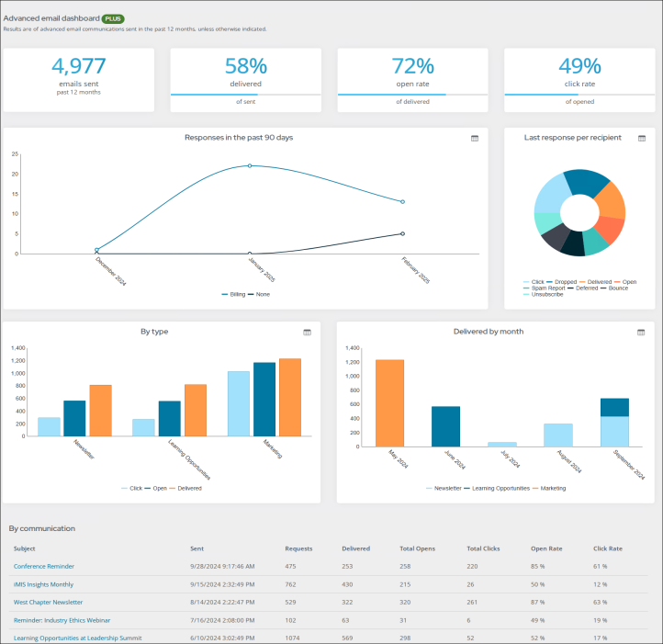Click 58% delivered card
The image size is (663, 644).
246,80
